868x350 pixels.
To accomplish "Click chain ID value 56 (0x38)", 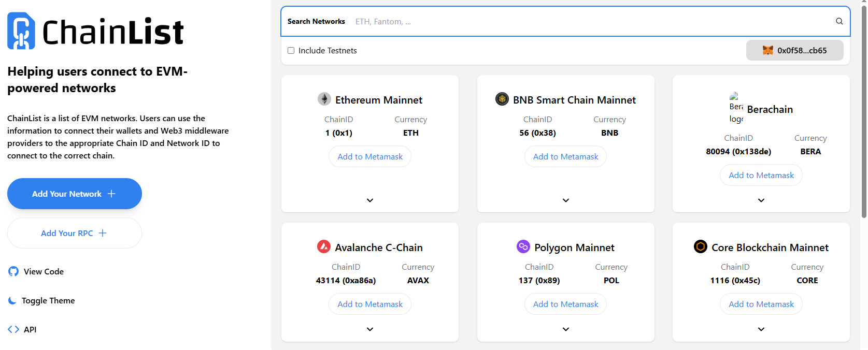I will pyautogui.click(x=537, y=133).
